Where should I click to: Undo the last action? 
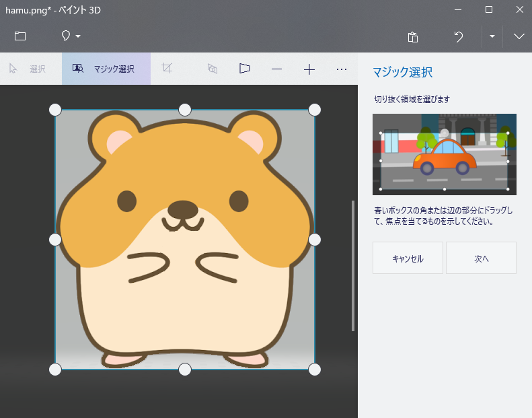click(x=459, y=36)
